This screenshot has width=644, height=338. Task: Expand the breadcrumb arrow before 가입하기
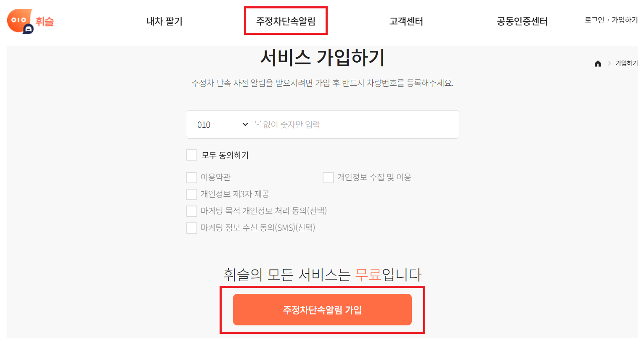[610, 63]
